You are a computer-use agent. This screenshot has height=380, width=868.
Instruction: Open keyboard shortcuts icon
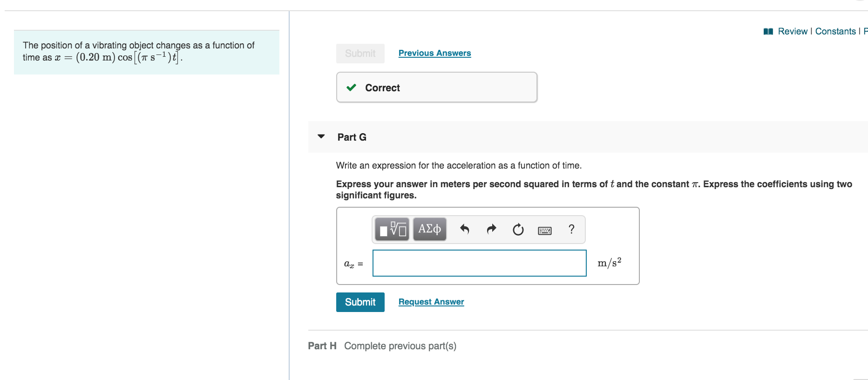coord(544,230)
